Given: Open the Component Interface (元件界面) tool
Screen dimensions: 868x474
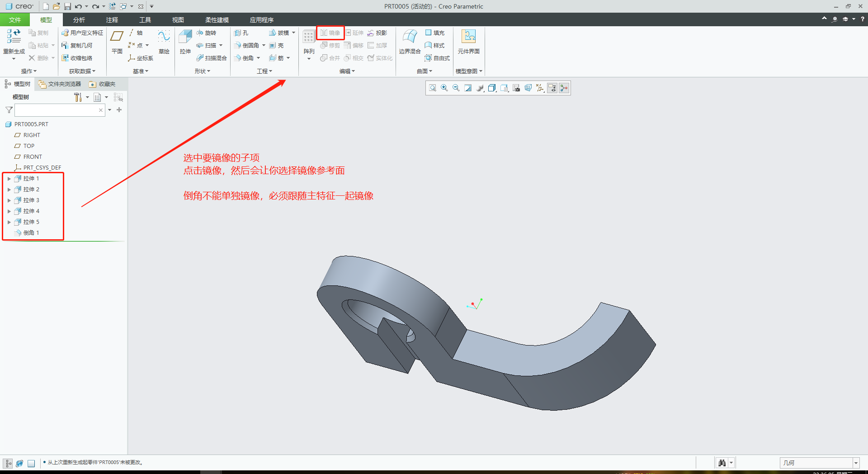Looking at the screenshot, I should (x=468, y=42).
